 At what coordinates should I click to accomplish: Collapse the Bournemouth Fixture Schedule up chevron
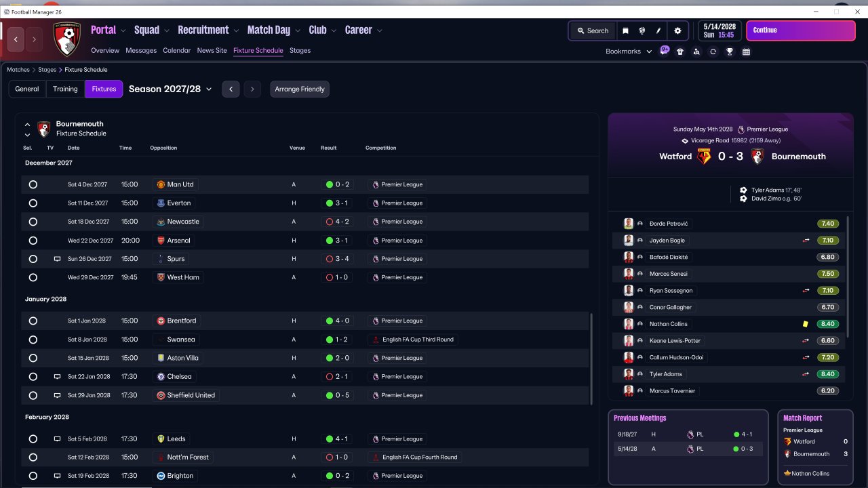[27, 125]
